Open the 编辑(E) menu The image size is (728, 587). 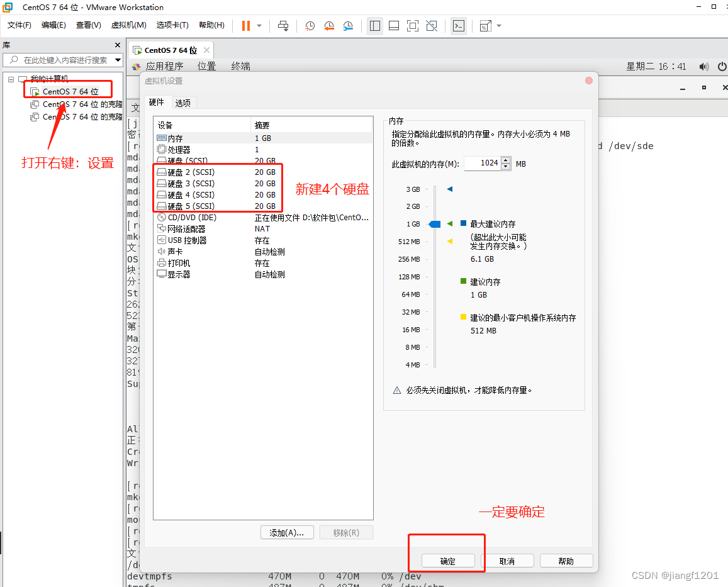pos(53,25)
